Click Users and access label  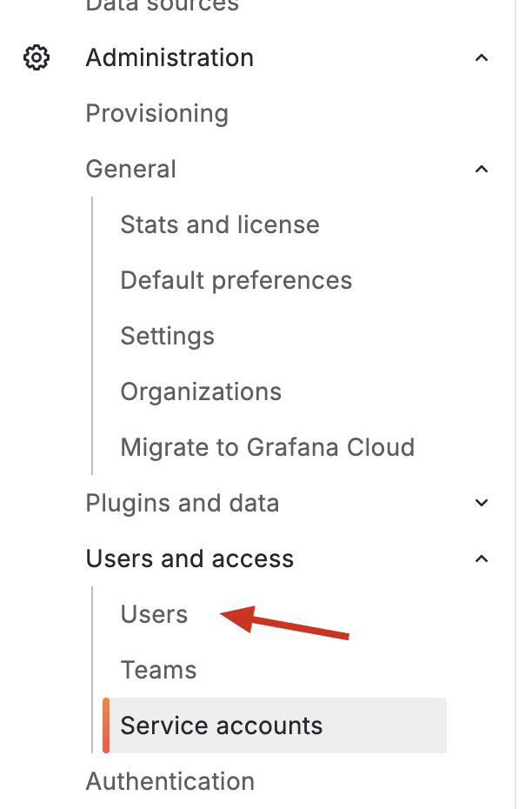(x=190, y=558)
